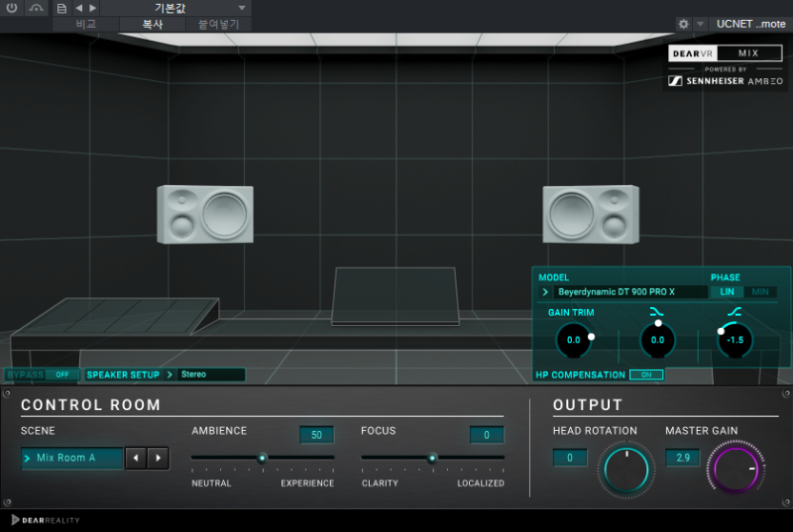Open the Mix Room A scene dropdown
This screenshot has width=793, height=532.
(x=71, y=458)
